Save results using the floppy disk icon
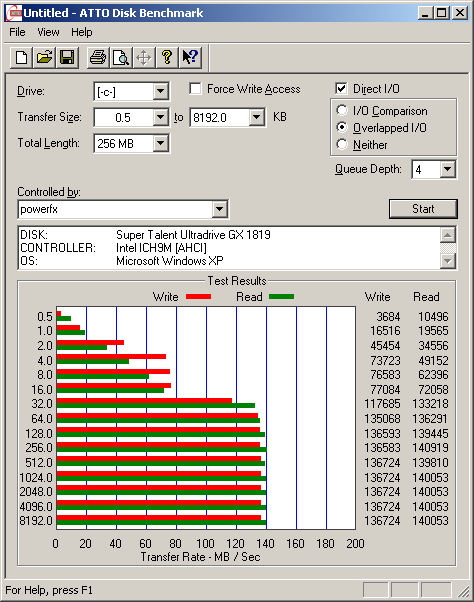This screenshot has width=474, height=602. (x=67, y=58)
